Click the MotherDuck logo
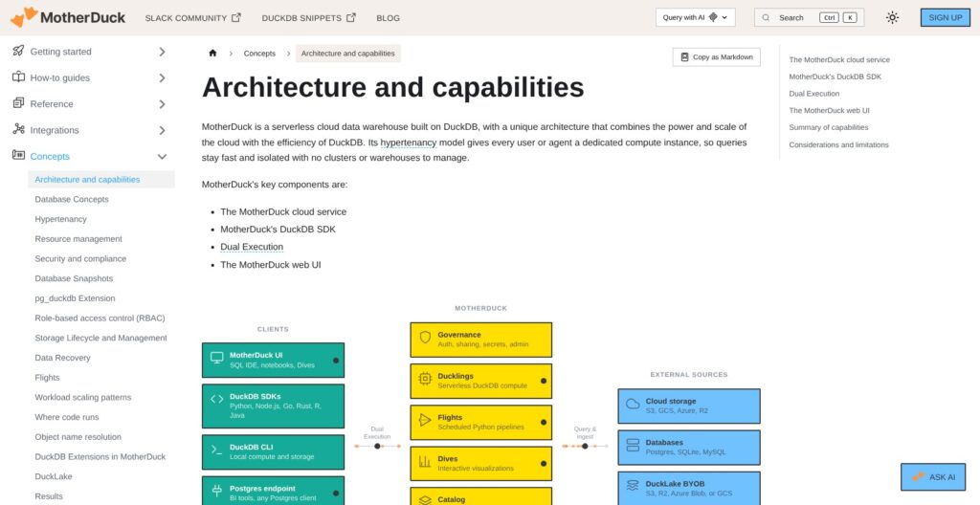Screen dimensions: 980x505 pyautogui.click(x=68, y=17)
